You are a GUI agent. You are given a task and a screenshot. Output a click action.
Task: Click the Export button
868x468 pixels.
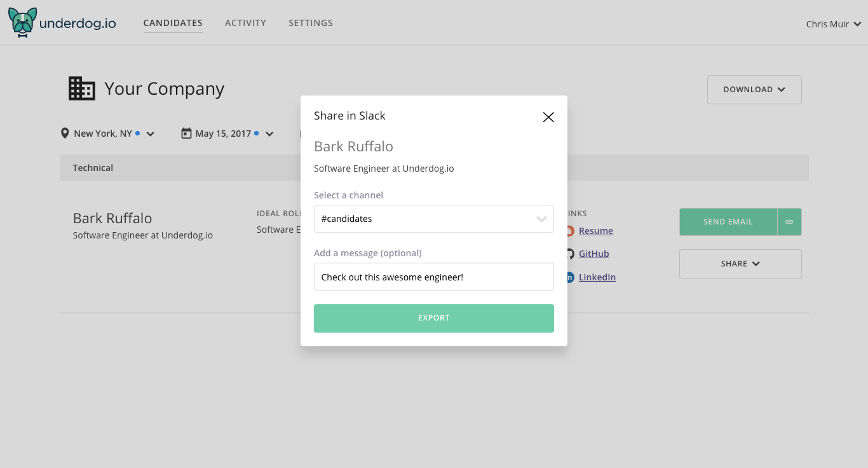coord(434,318)
